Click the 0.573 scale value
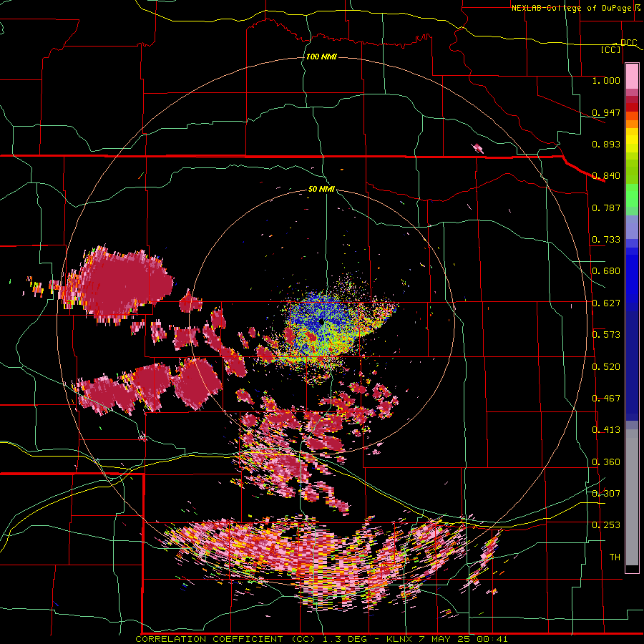 [606, 335]
